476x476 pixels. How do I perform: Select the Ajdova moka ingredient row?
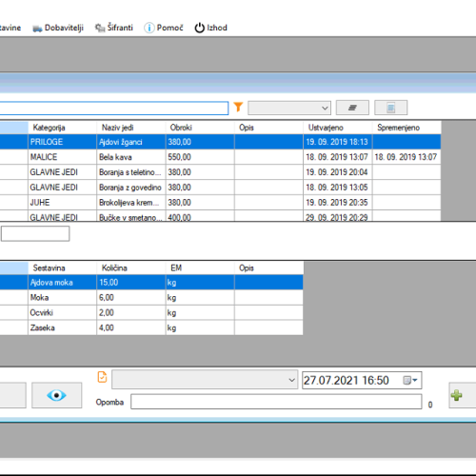tap(151, 283)
